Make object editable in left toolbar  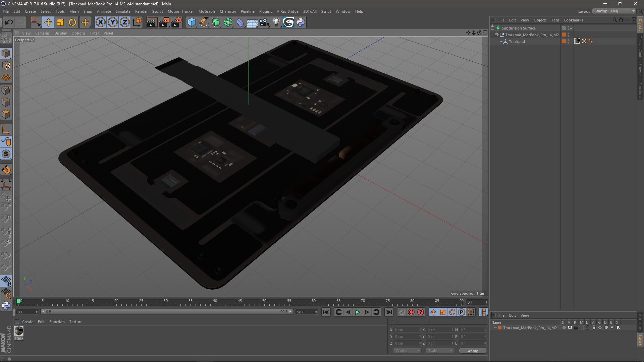tap(6, 38)
